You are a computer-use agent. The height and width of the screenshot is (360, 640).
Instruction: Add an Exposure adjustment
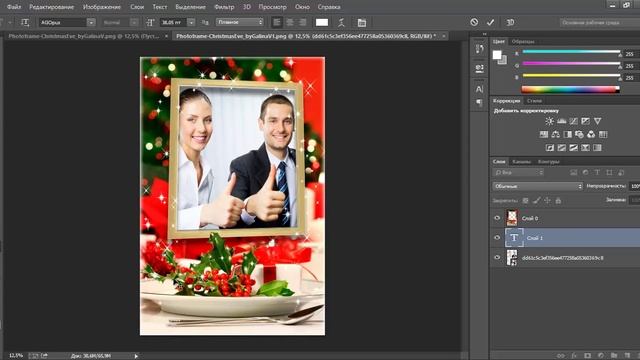click(x=585, y=121)
